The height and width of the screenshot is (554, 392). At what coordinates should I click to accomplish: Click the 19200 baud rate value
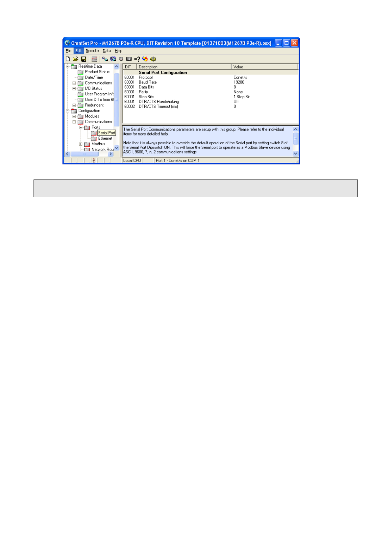[239, 83]
